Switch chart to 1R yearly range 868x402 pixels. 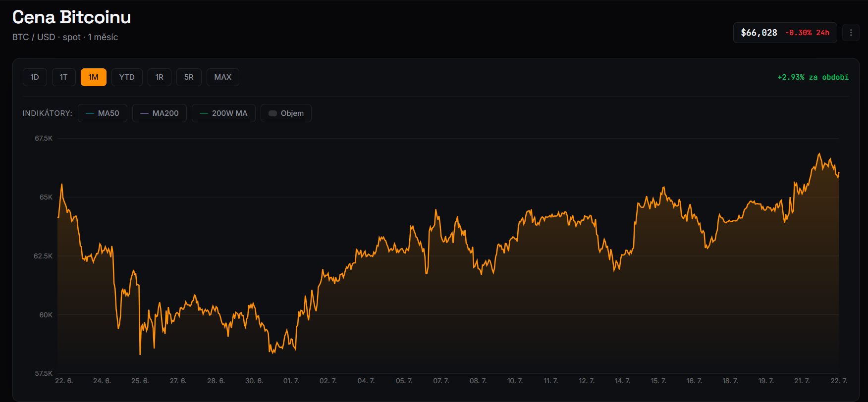coord(160,77)
